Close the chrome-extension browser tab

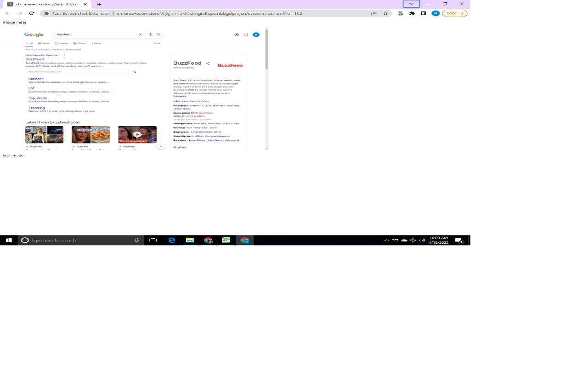point(85,4)
